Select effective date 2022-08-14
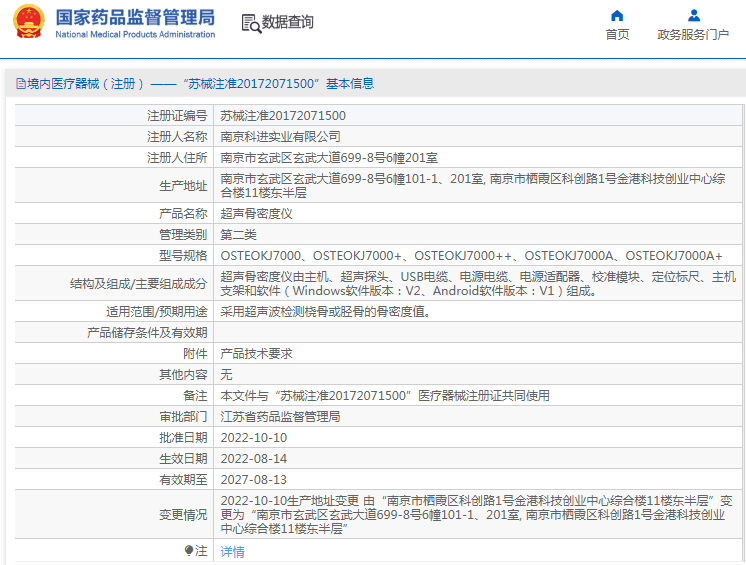Viewport: 746px width, 565px height. click(x=254, y=459)
